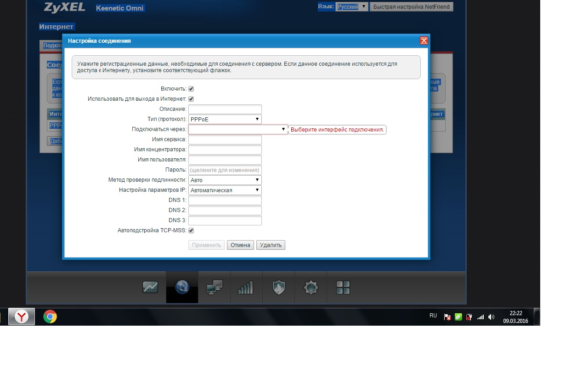Viewport: 588px width, 368px height.
Task: Open the system monitor graph icon
Action: [150, 287]
